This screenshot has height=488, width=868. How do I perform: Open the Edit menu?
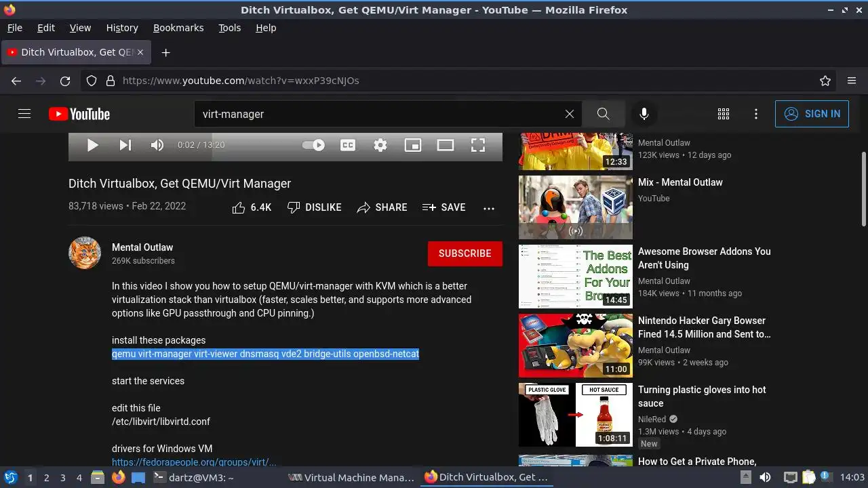(46, 28)
